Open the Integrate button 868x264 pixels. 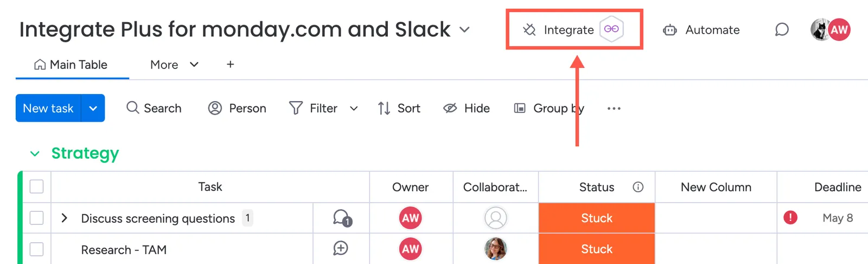point(559,30)
